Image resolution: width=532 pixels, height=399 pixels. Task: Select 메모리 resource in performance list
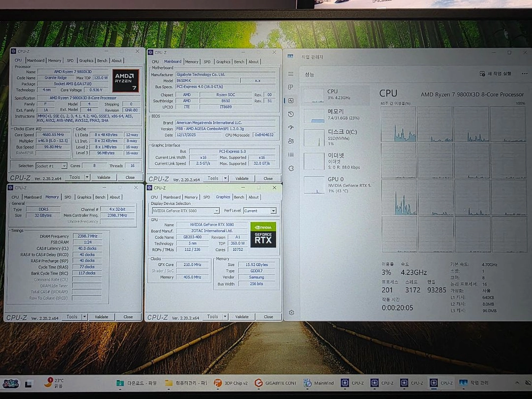pos(336,115)
